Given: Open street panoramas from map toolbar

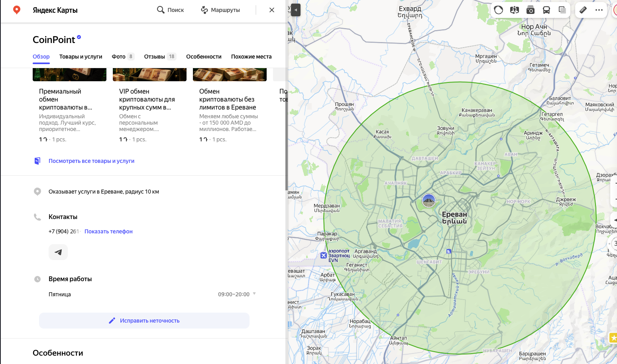Looking at the screenshot, I should click(x=515, y=10).
